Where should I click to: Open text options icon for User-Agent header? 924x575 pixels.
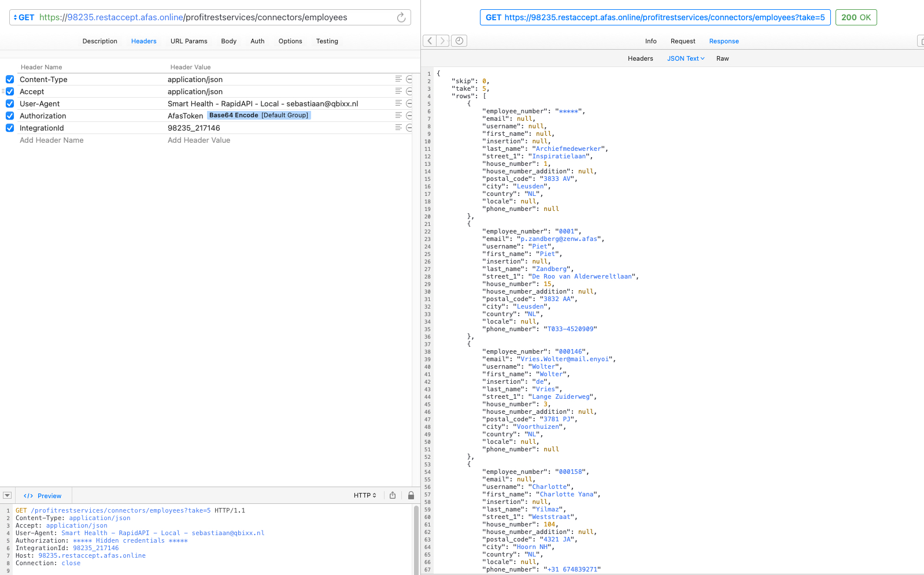(398, 103)
